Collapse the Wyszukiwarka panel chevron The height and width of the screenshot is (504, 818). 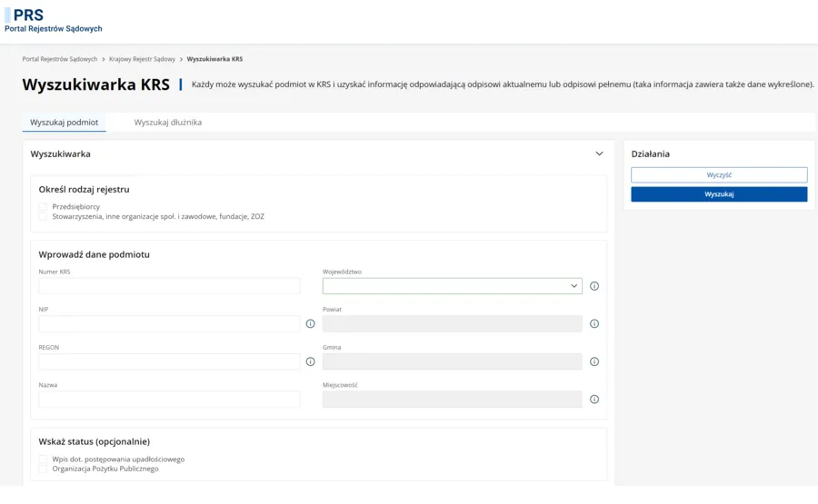[600, 153]
